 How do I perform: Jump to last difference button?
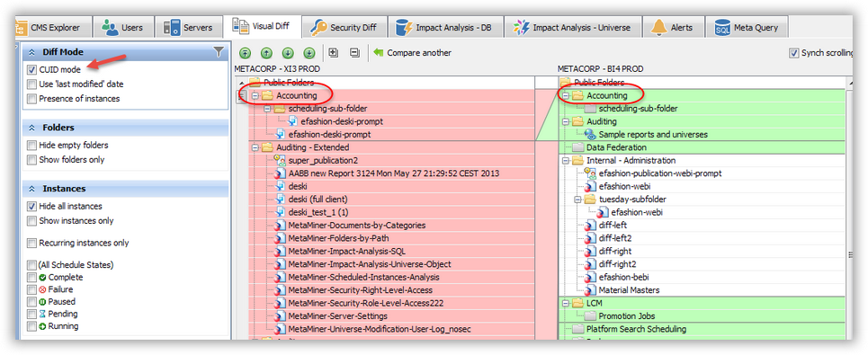tap(309, 53)
